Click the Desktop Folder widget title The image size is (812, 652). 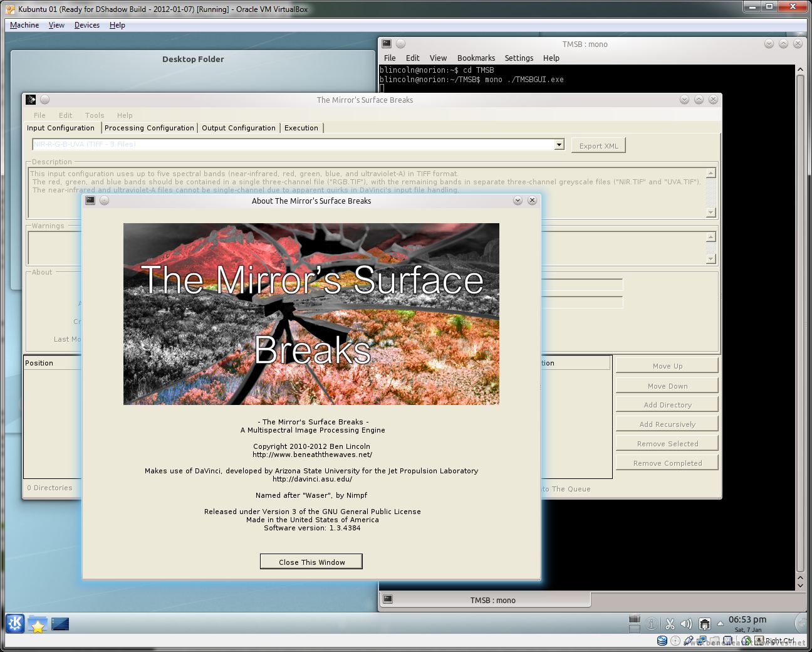pyautogui.click(x=193, y=59)
